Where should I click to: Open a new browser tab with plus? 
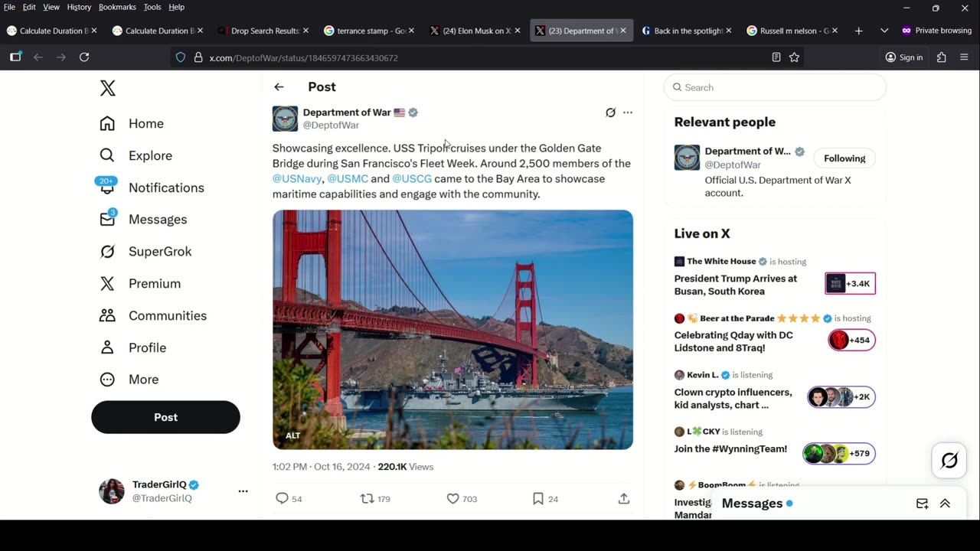tap(858, 31)
